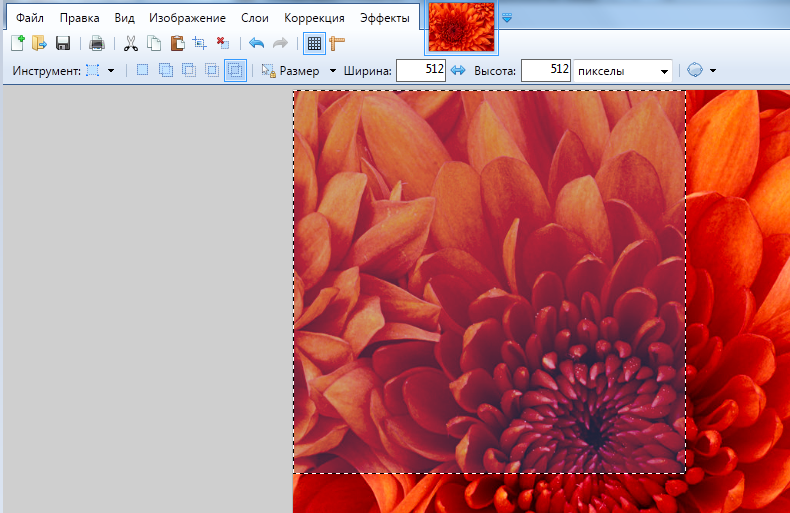This screenshot has height=513, width=790.
Task: Swap width and height with arrows icon
Action: click(x=458, y=70)
